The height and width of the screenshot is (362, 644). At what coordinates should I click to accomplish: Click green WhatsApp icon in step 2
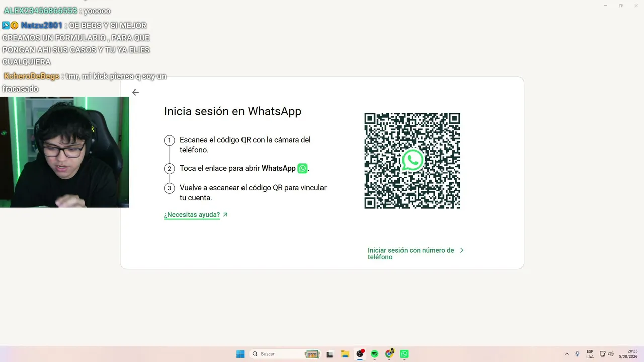click(302, 168)
